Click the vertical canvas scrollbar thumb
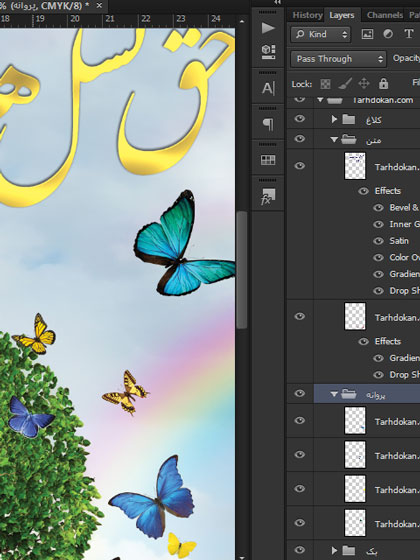The image size is (420, 560). click(242, 270)
